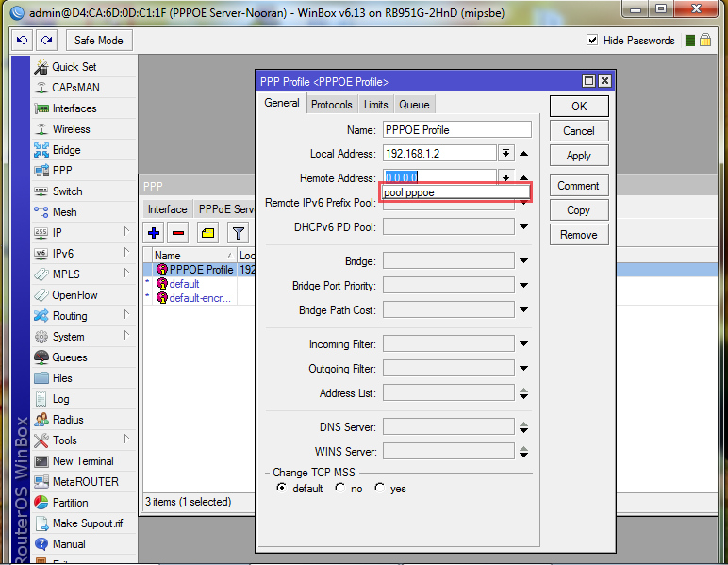Click OK button in PPP Profile
This screenshot has height=565, width=728.
579,107
